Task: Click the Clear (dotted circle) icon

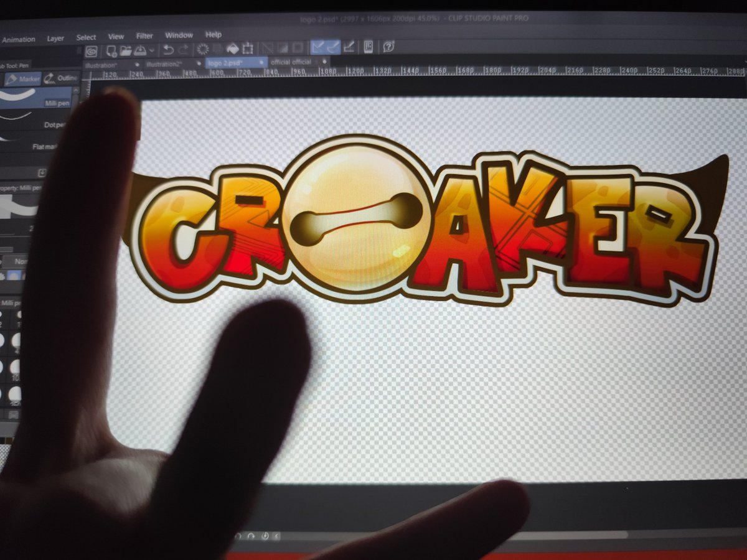Action: [x=202, y=49]
